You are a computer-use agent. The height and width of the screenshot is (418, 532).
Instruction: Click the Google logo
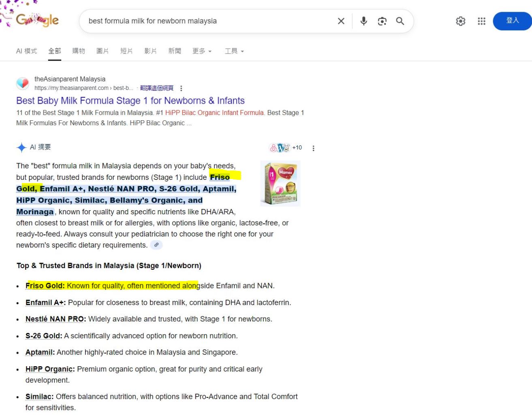pos(37,20)
